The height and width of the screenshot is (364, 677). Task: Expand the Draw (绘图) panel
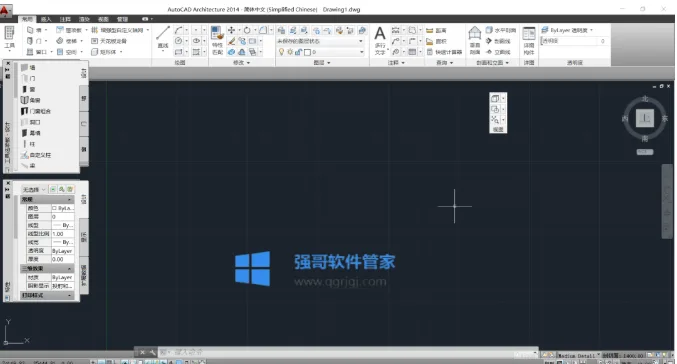coord(180,63)
